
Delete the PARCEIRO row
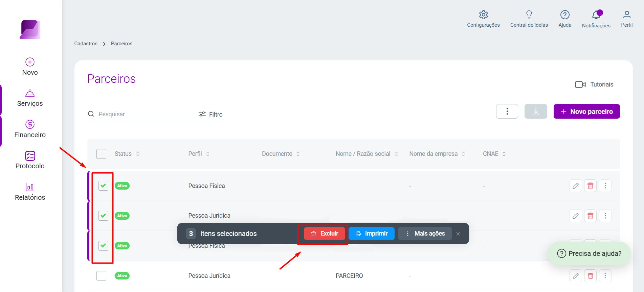pos(591,276)
